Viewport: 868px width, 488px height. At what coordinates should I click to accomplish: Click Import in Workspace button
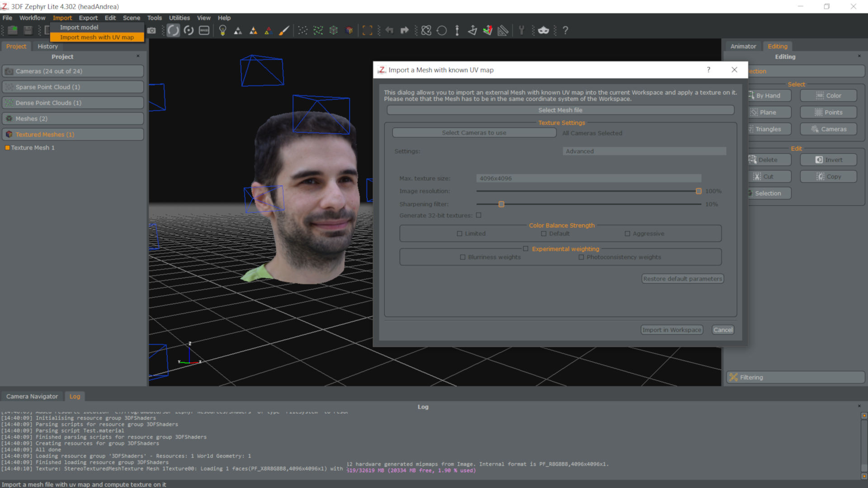672,329
